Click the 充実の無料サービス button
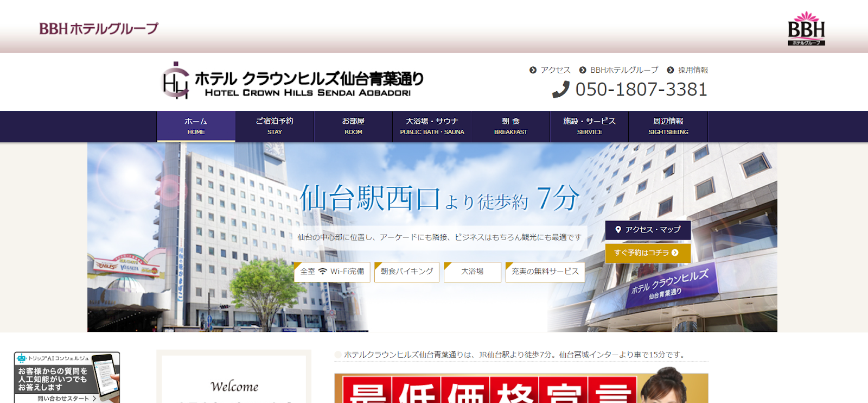Image resolution: width=868 pixels, height=403 pixels. 545,272
